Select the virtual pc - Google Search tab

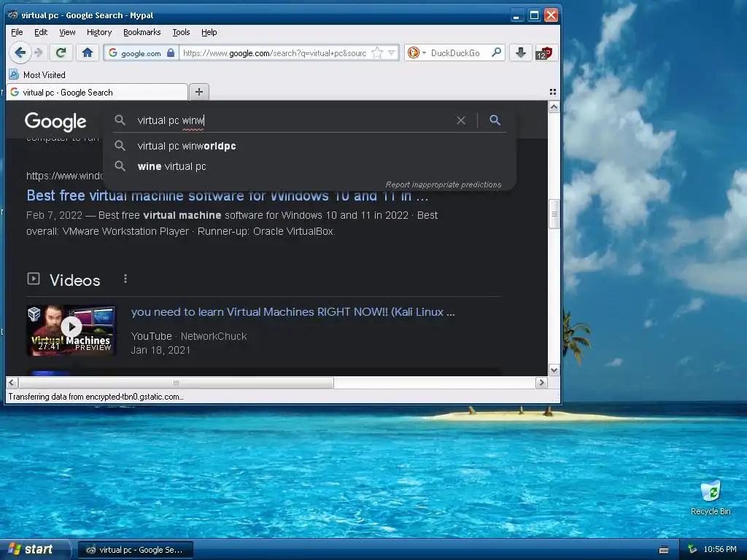point(97,93)
